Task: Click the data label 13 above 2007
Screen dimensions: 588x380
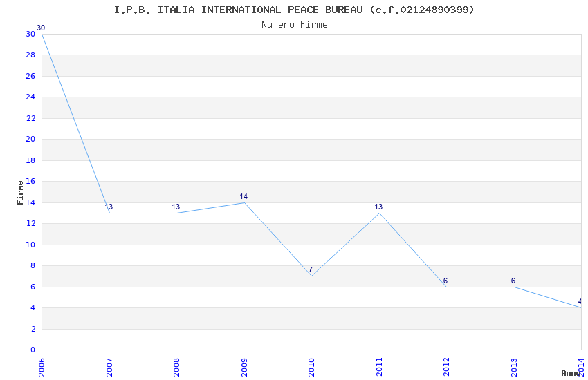Action: [109, 207]
